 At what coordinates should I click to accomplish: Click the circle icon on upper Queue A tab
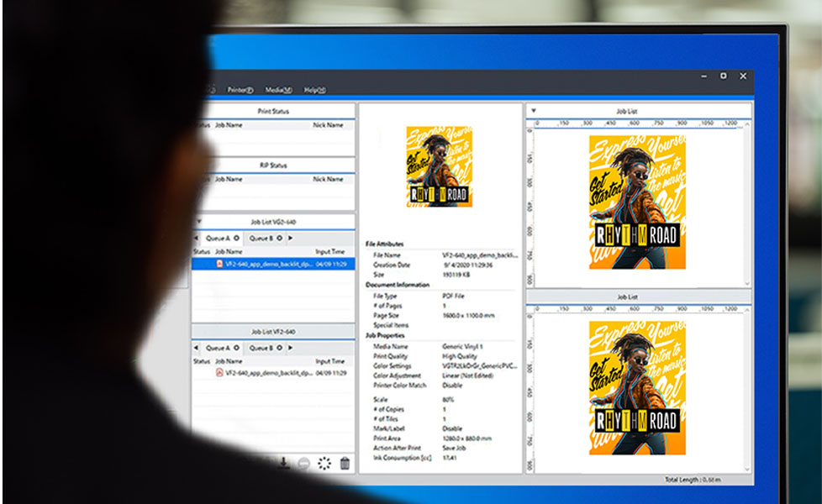[235, 239]
